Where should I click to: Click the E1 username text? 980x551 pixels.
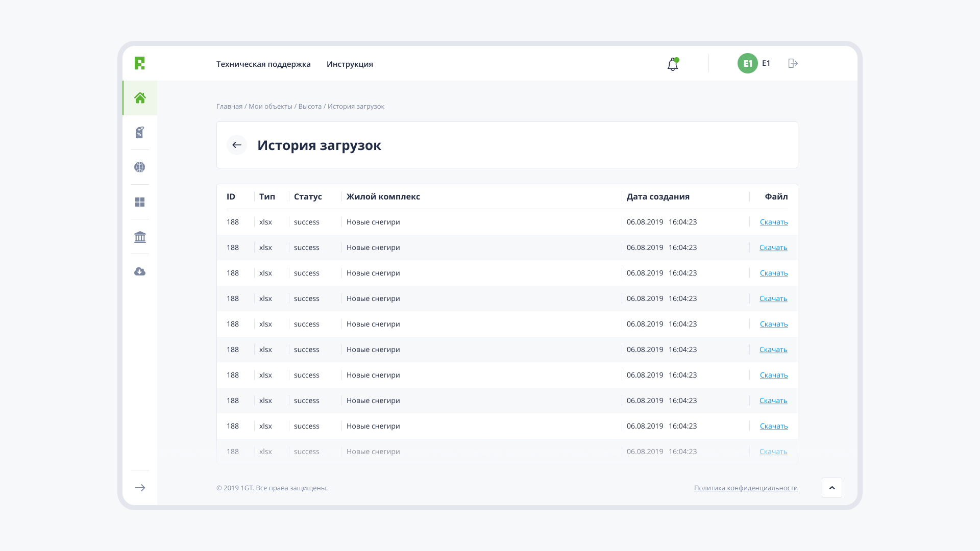766,63
